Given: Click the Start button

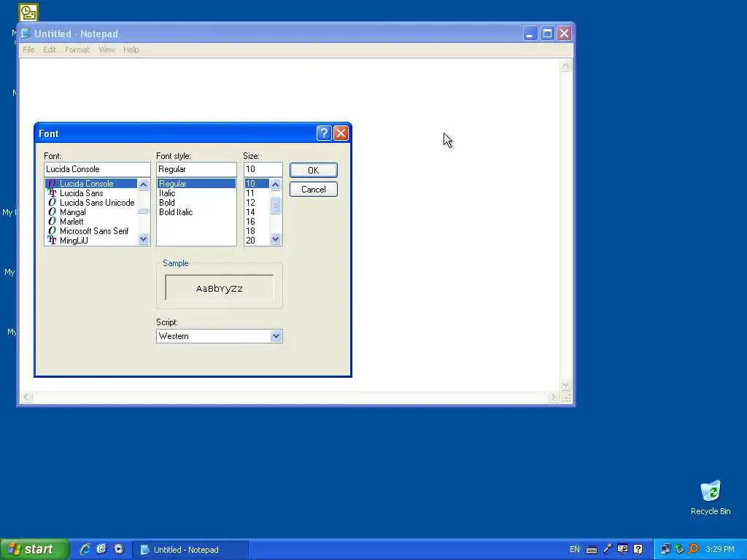Looking at the screenshot, I should (x=34, y=549).
